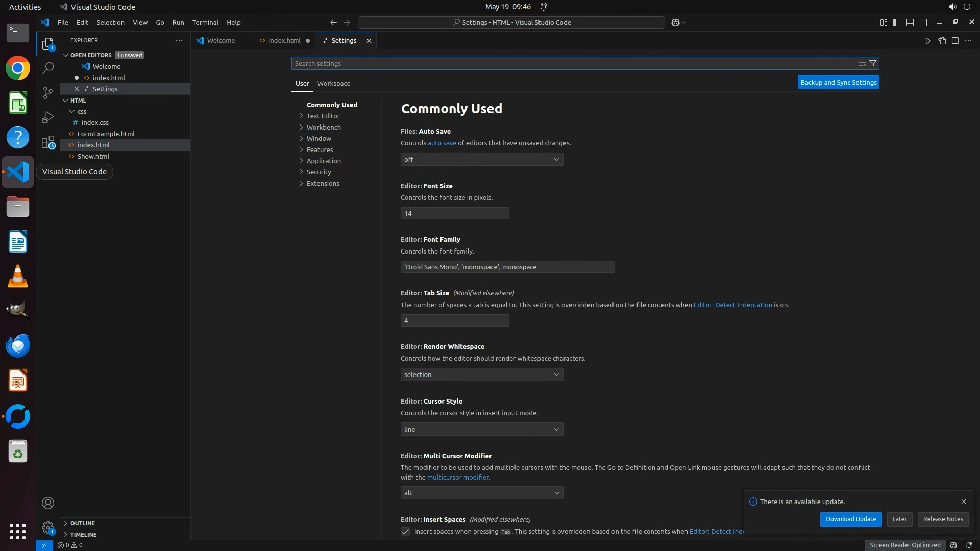The height and width of the screenshot is (551, 980).
Task: Click the Font Size input field
Action: click(x=454, y=213)
